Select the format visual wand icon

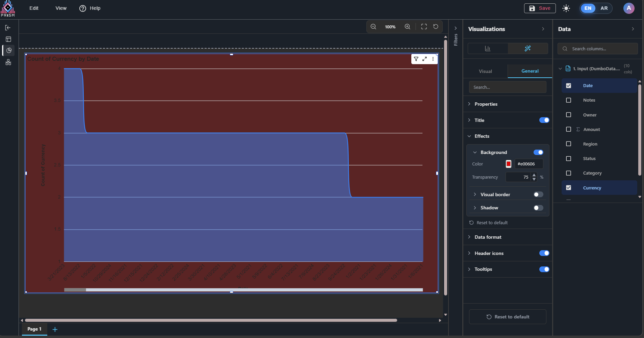coord(527,49)
